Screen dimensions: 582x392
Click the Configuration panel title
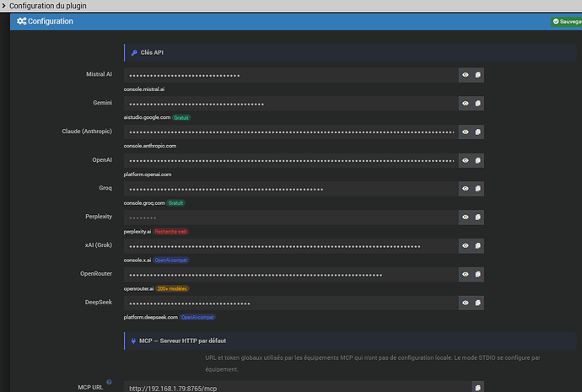point(45,21)
